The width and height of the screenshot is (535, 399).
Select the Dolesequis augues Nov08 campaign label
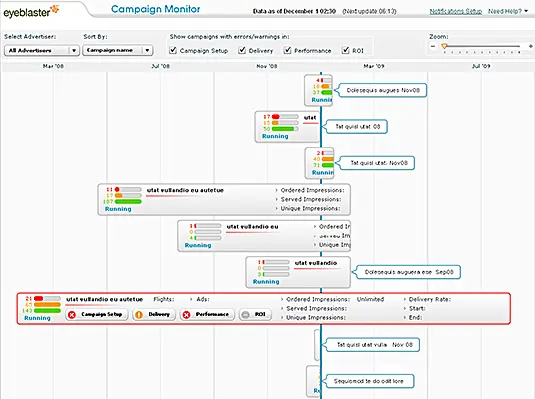click(383, 90)
